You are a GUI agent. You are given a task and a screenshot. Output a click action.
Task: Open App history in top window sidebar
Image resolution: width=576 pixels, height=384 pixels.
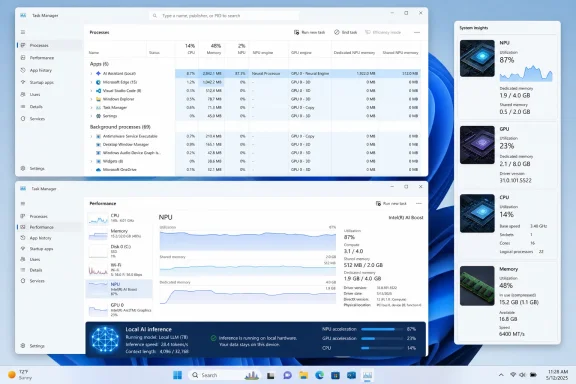pos(49,70)
